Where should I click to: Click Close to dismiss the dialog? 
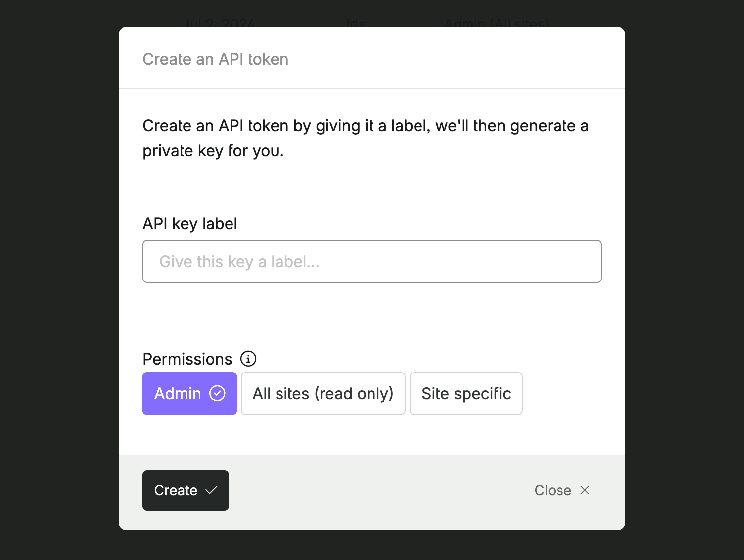click(x=552, y=490)
